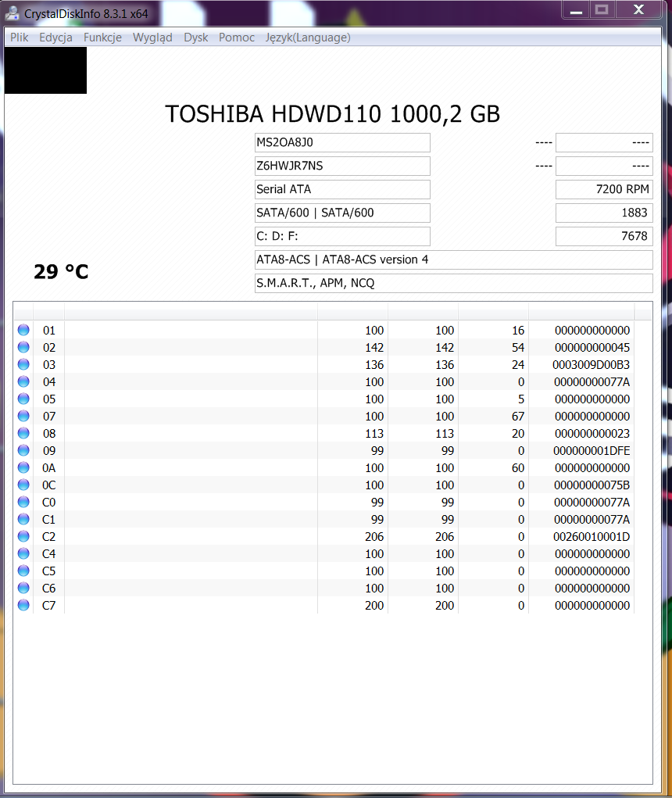Viewport: 672px width, 798px height.
Task: Click raw value 000000000023
Action: coord(592,434)
